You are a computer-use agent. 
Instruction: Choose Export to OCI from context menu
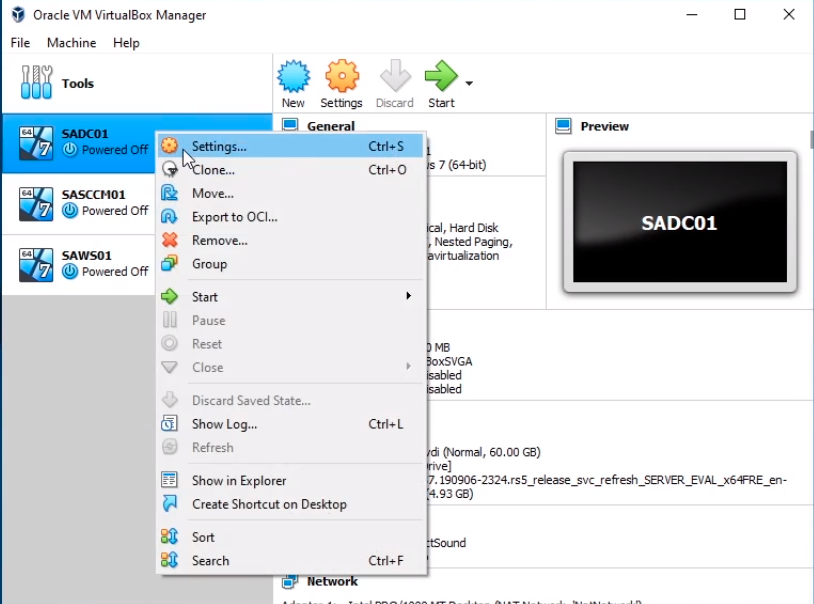[234, 217]
